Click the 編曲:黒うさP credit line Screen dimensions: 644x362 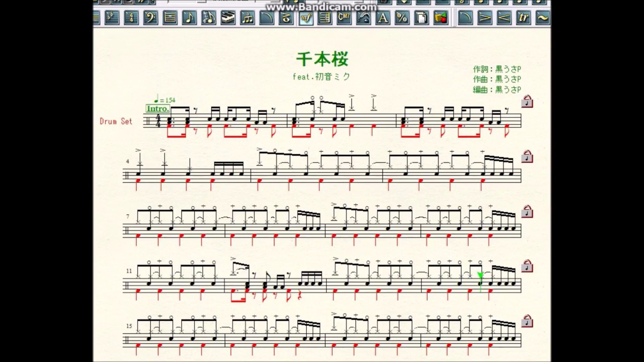tap(497, 89)
